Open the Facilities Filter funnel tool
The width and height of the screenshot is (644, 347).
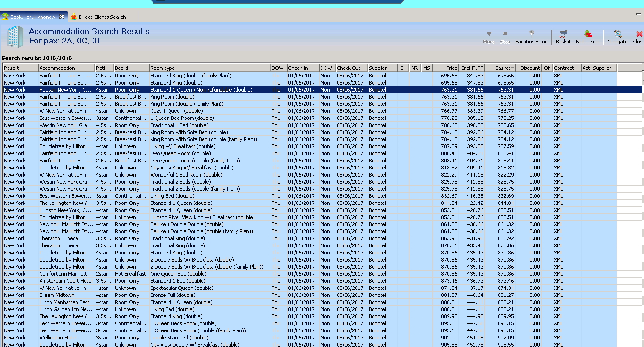pos(531,37)
